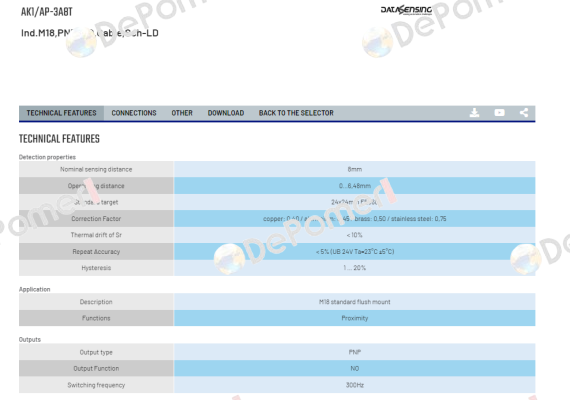Viewport: 570px width, 400px height.
Task: Select the Proximity functions value
Action: click(x=354, y=318)
